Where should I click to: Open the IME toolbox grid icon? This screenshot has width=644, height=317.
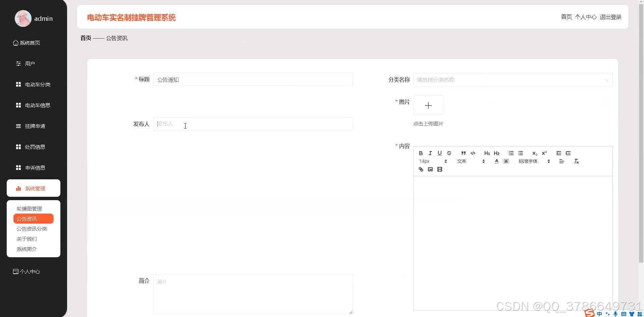pyautogui.click(x=639, y=314)
